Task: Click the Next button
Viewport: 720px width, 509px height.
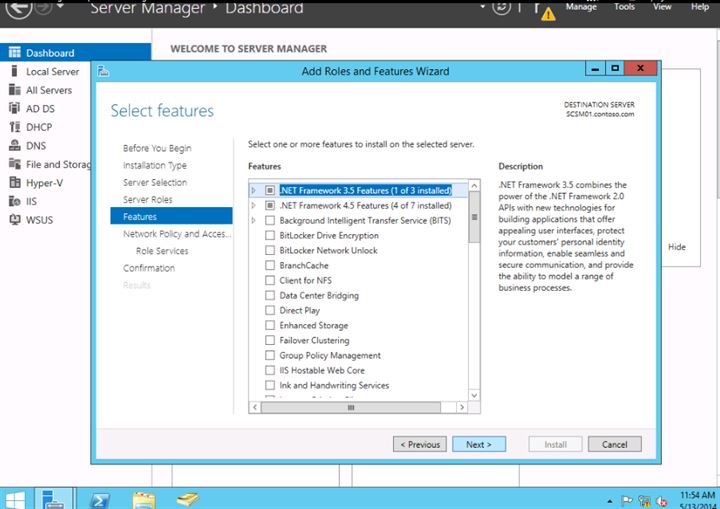Action: click(x=479, y=444)
